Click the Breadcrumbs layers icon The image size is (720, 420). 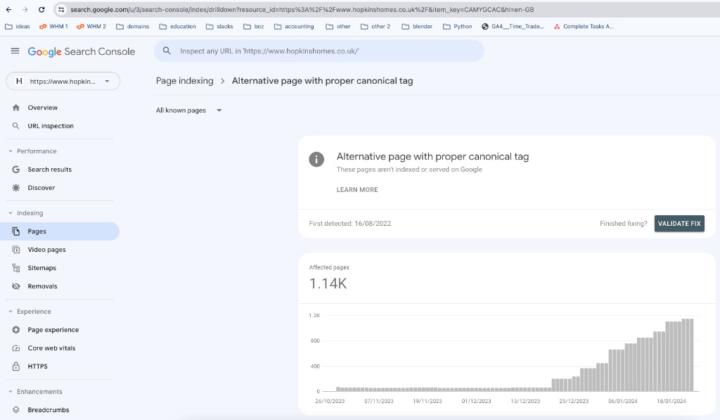[16, 410]
